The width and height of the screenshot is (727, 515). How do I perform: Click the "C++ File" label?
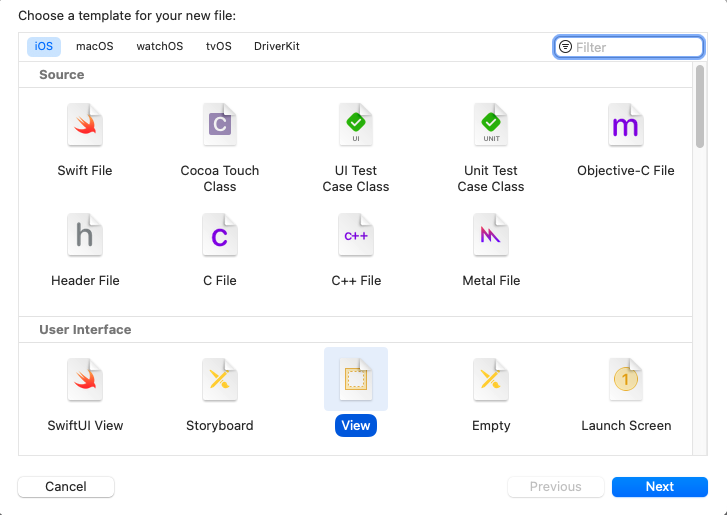(356, 280)
